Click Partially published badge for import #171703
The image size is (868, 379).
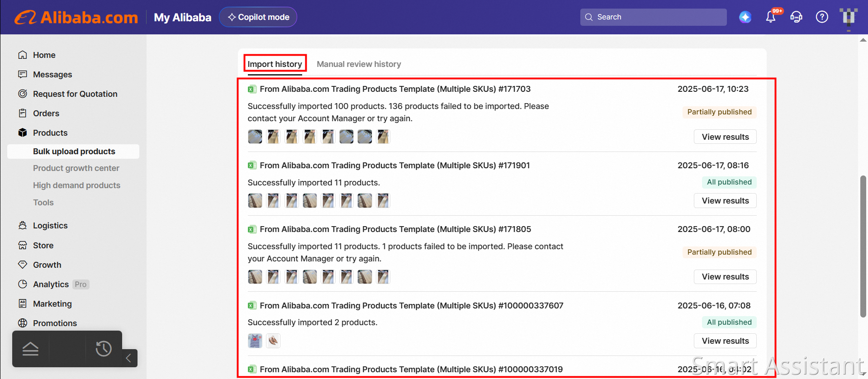719,112
